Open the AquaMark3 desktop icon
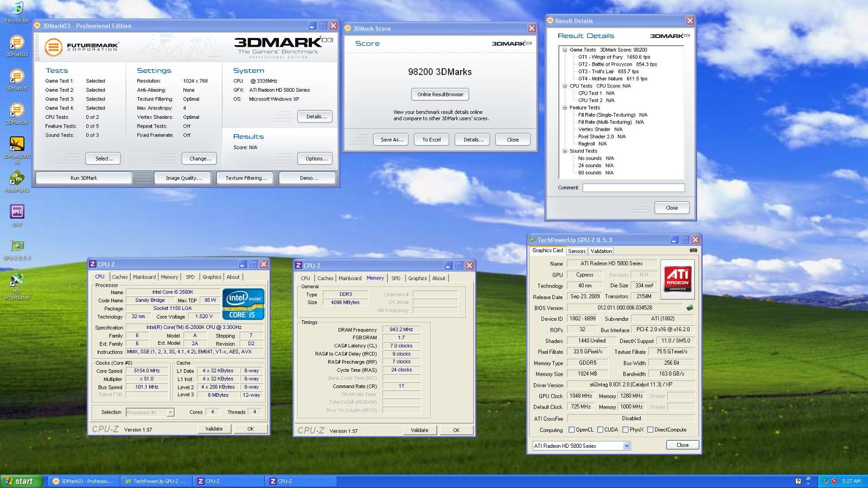 pyautogui.click(x=17, y=182)
